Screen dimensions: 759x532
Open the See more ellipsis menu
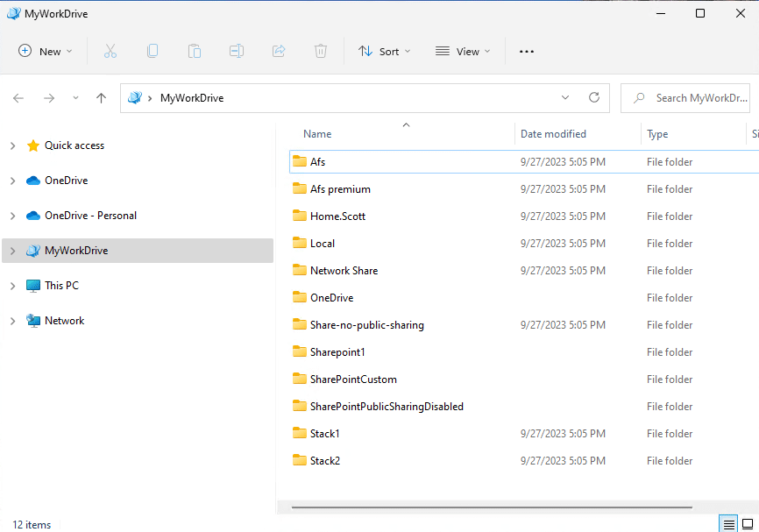(527, 52)
